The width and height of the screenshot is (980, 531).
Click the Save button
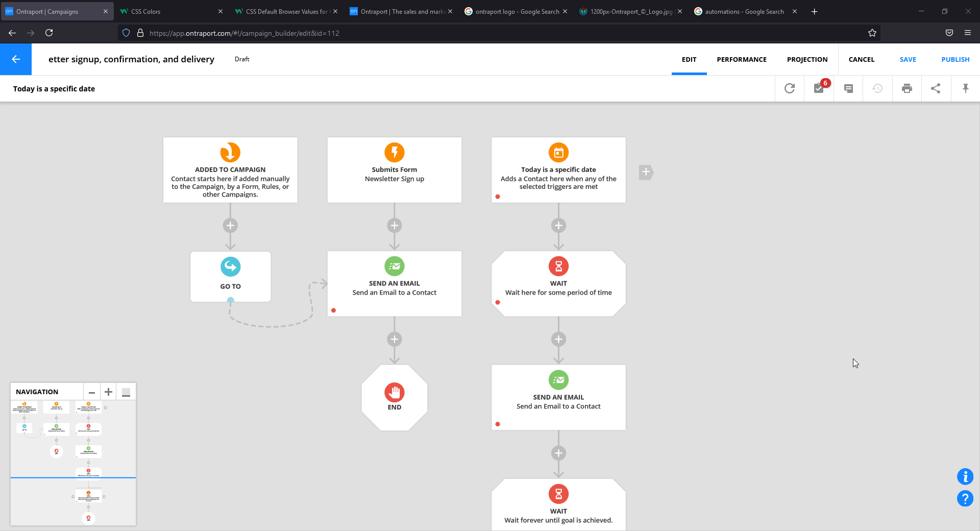pos(908,59)
